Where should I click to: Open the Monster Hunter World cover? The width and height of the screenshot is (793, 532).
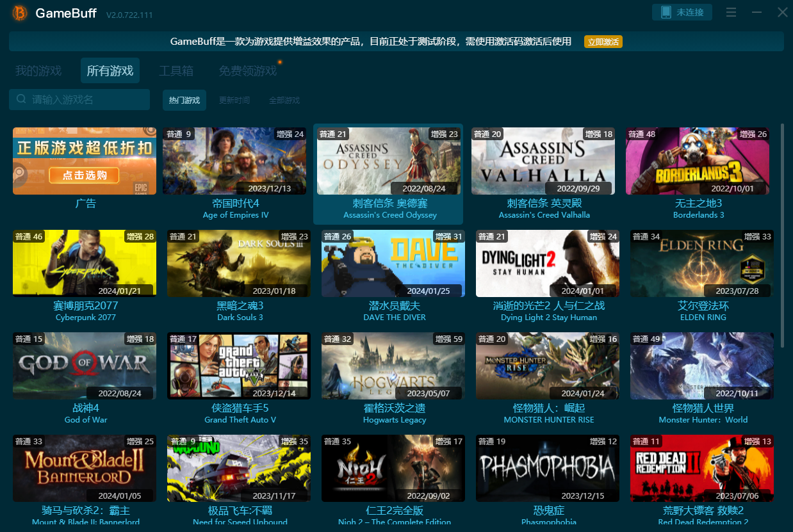702,366
